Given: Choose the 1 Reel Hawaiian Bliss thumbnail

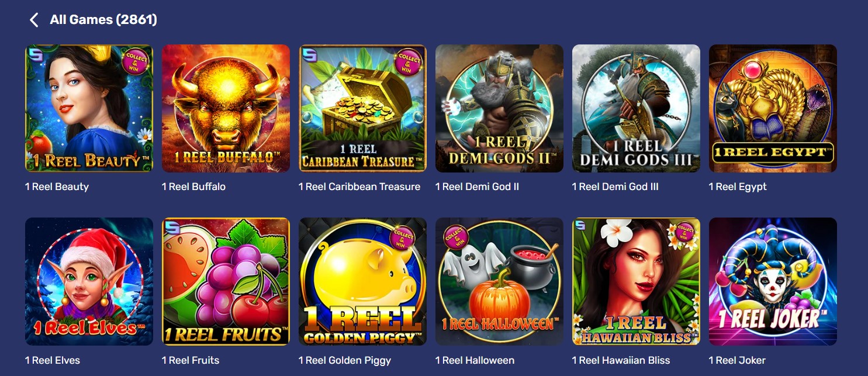Looking at the screenshot, I should [x=636, y=282].
